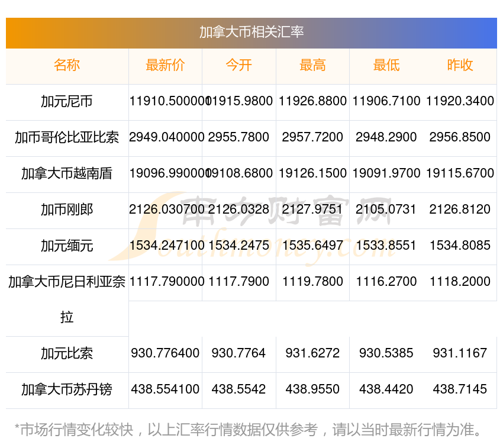This screenshot has width=503, height=448.
Task: Click the row name 加币刚郎
Action: click(67, 210)
